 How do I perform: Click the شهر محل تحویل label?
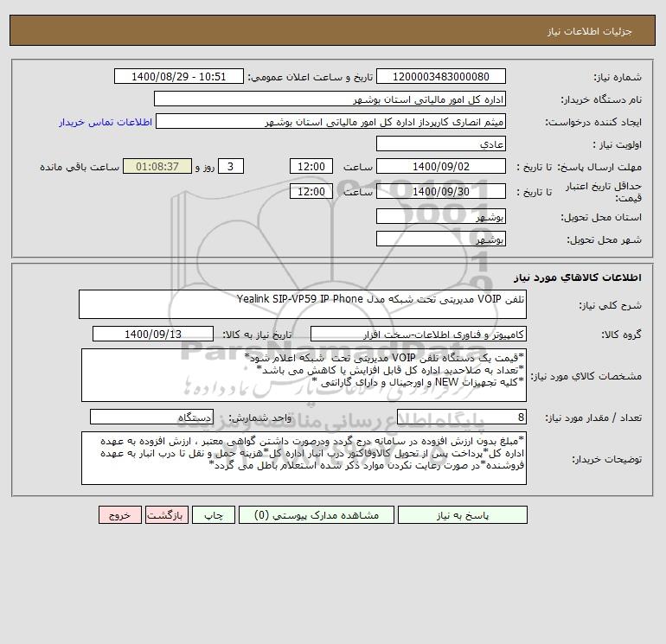(604, 239)
